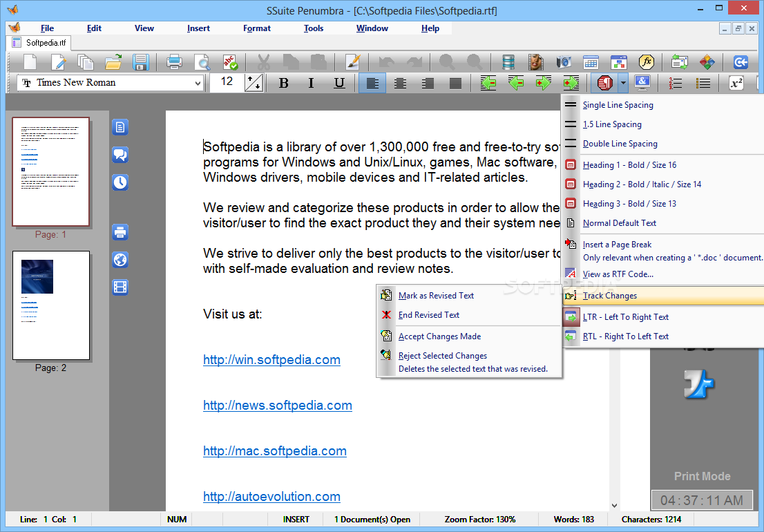This screenshot has width=764, height=532.
Task: Toggle bold formatting
Action: (x=284, y=84)
